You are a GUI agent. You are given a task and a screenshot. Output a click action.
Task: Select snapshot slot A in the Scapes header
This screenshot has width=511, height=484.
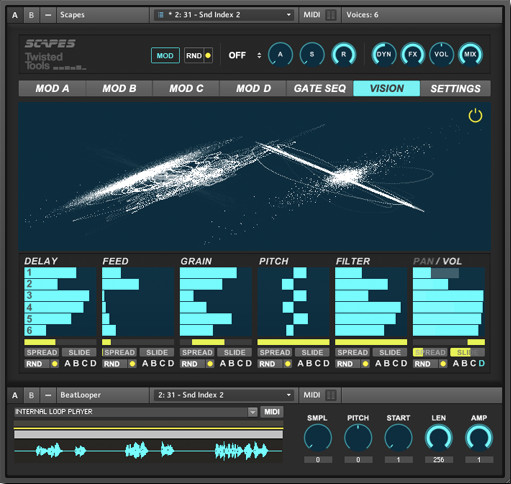click(15, 15)
